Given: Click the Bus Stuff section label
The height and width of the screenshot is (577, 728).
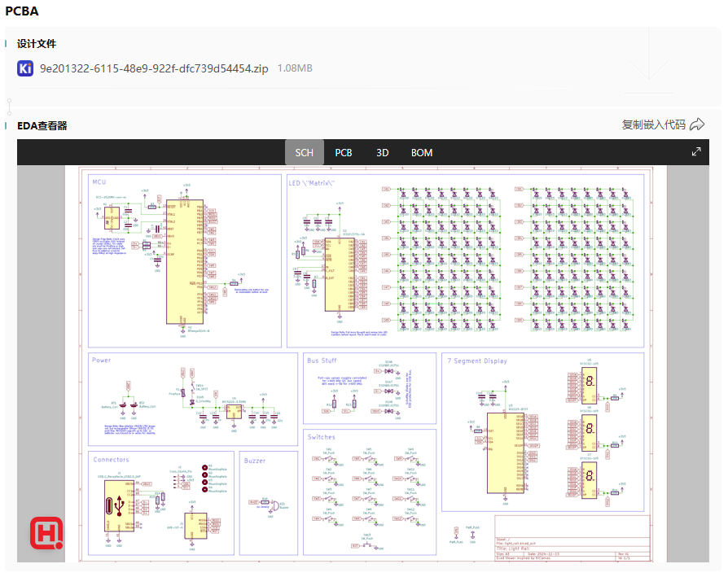Looking at the screenshot, I should [322, 361].
